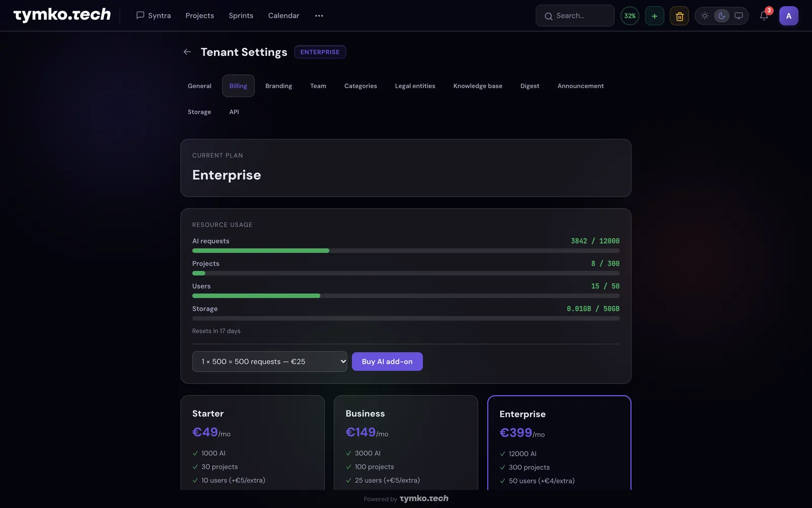Select the Starter plan card title

208,414
